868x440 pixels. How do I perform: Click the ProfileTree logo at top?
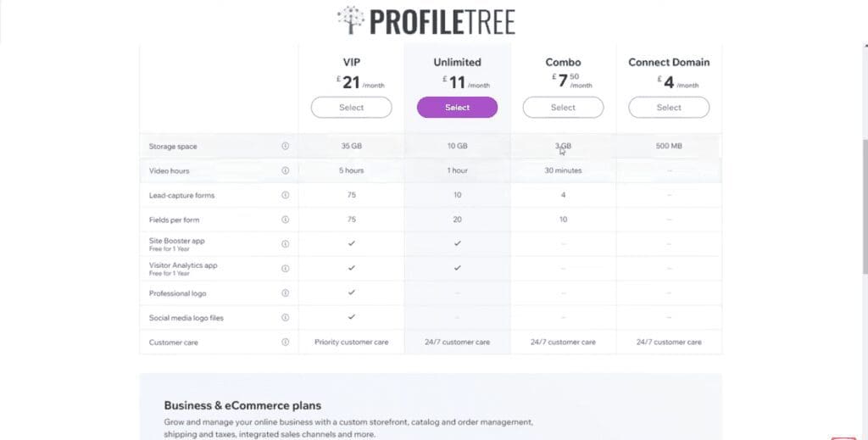(x=426, y=21)
